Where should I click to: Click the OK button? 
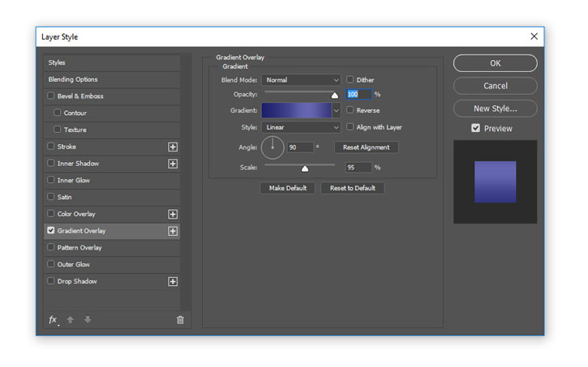tap(495, 63)
